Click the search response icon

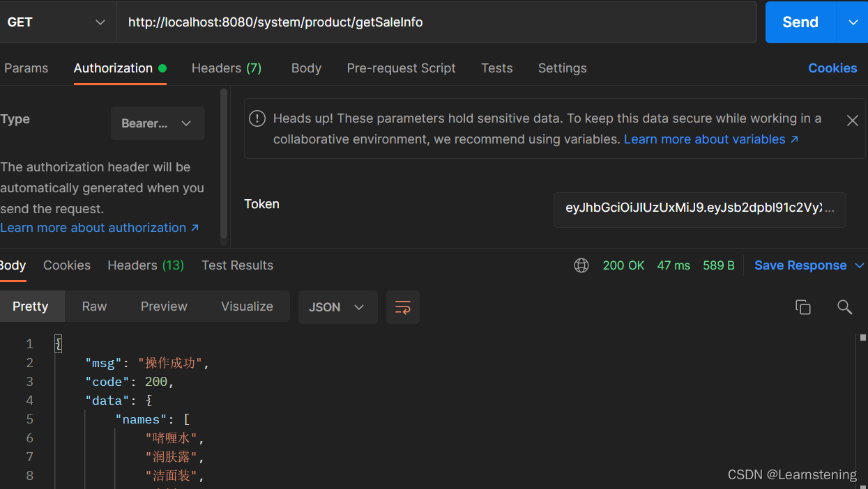(x=845, y=307)
